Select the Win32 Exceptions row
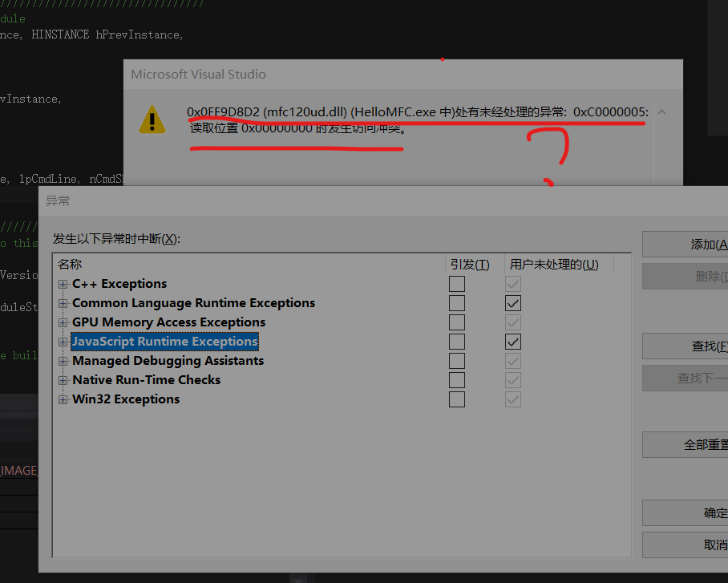Viewport: 728px width, 583px height. [126, 399]
